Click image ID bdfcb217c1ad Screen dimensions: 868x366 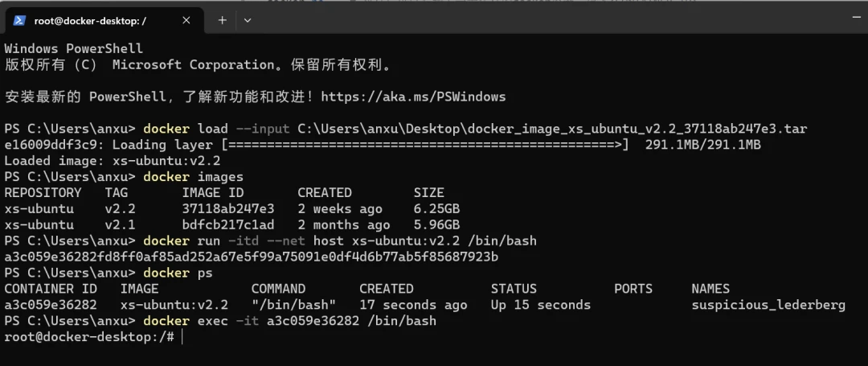click(228, 225)
